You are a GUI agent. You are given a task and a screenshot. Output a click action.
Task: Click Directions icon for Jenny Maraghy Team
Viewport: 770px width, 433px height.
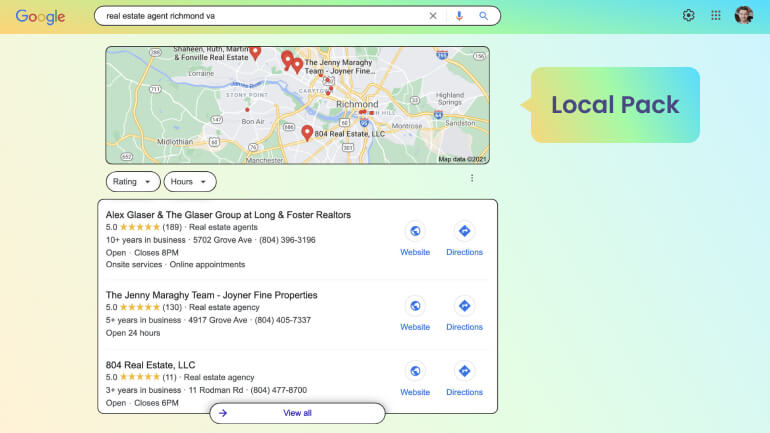[464, 306]
